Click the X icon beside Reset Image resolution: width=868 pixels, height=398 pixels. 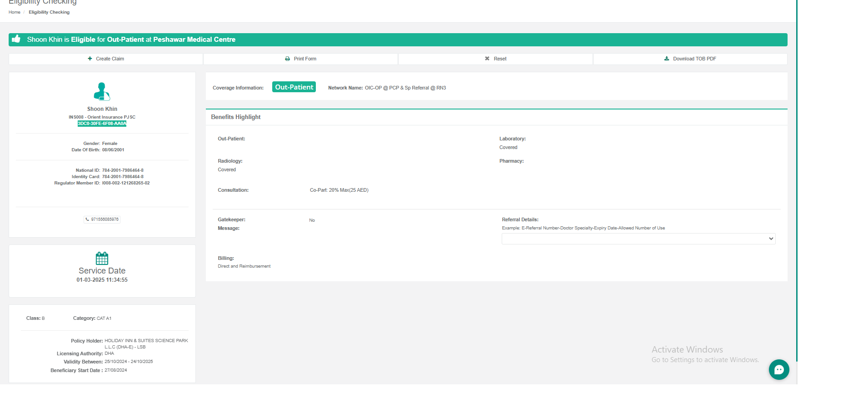pos(487,59)
